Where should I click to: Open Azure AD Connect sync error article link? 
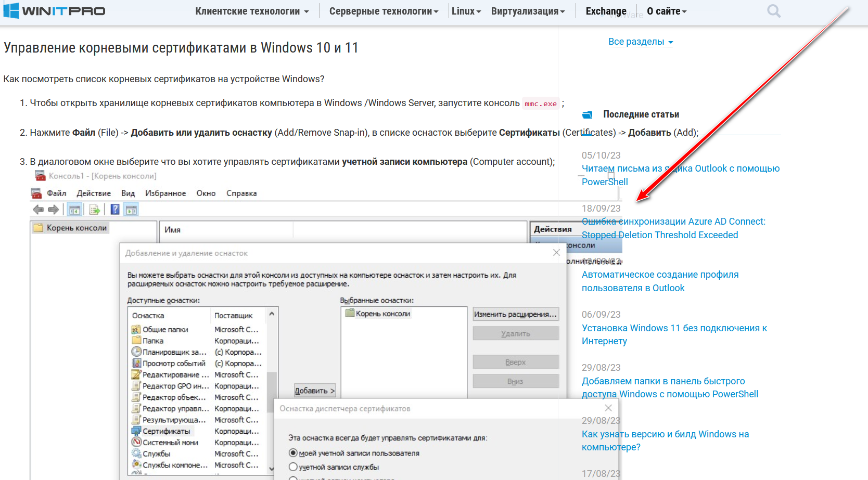point(673,228)
